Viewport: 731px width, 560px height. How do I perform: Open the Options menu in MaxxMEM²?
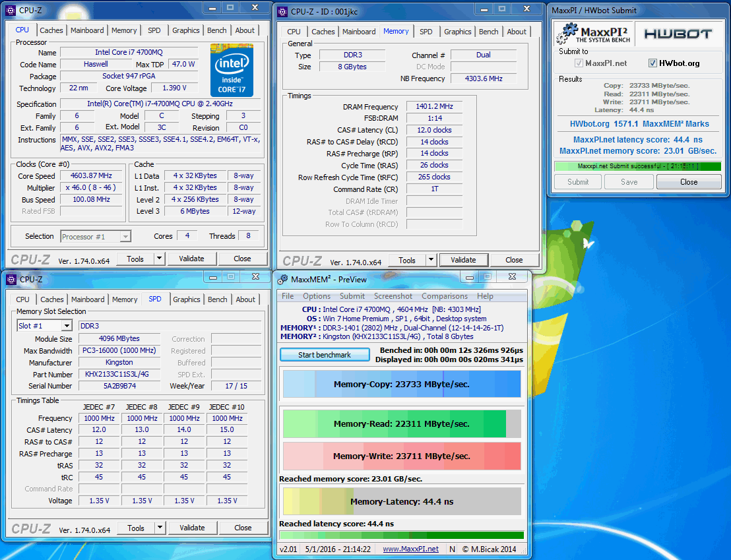click(317, 296)
